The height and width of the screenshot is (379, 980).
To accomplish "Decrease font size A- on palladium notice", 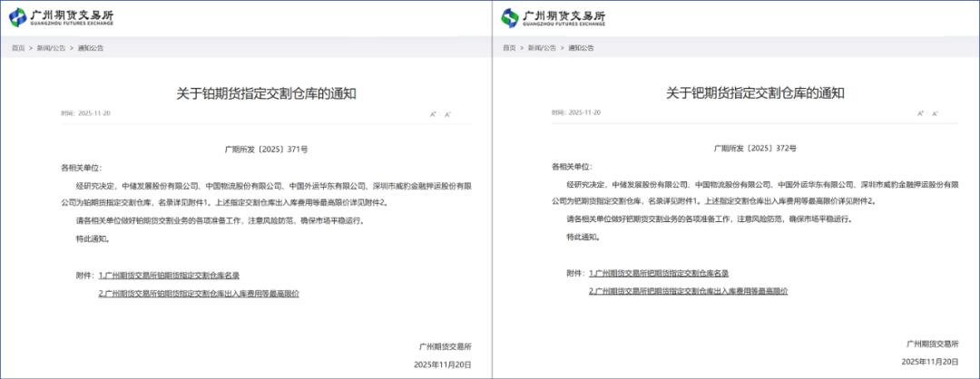I will pyautogui.click(x=936, y=113).
